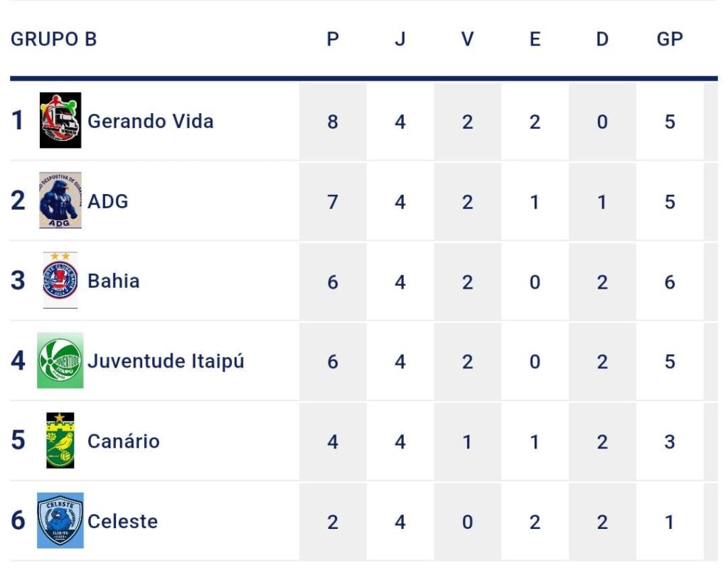Sort by the V wins column header
This screenshot has width=728, height=568.
click(x=467, y=39)
